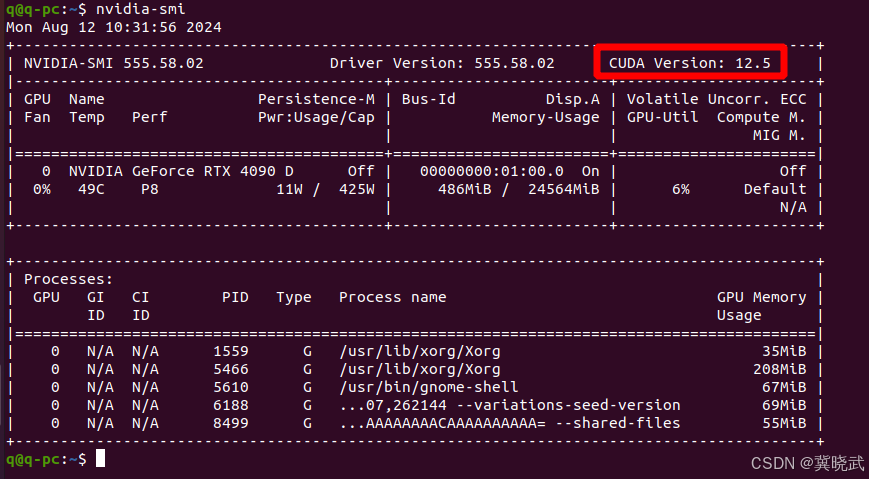The height and width of the screenshot is (479, 869).
Task: Click the MIG M. header
Action: (779, 135)
